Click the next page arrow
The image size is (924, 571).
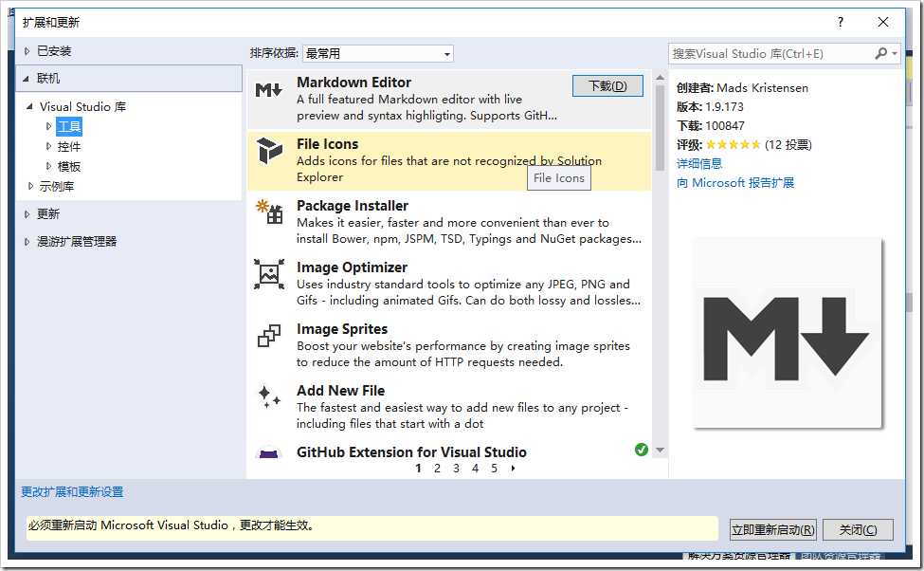(514, 469)
